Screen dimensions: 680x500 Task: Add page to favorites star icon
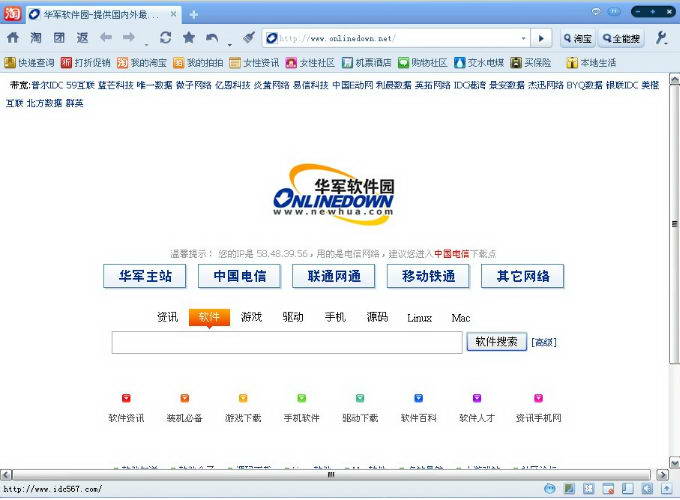click(189, 37)
